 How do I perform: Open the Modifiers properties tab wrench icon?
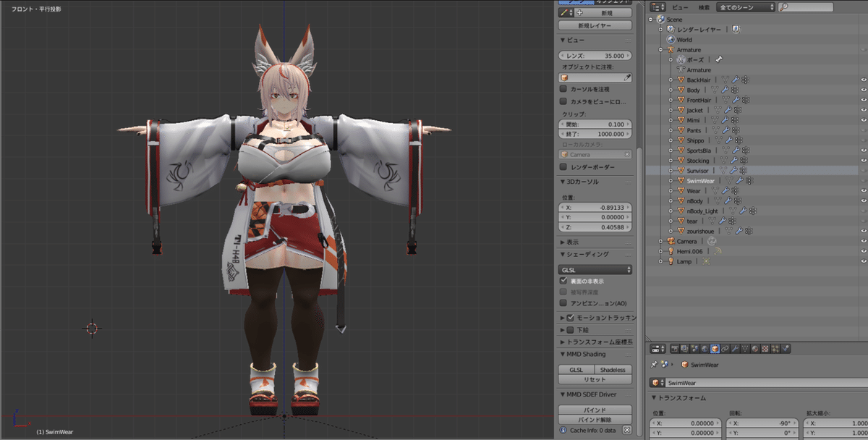click(x=735, y=349)
